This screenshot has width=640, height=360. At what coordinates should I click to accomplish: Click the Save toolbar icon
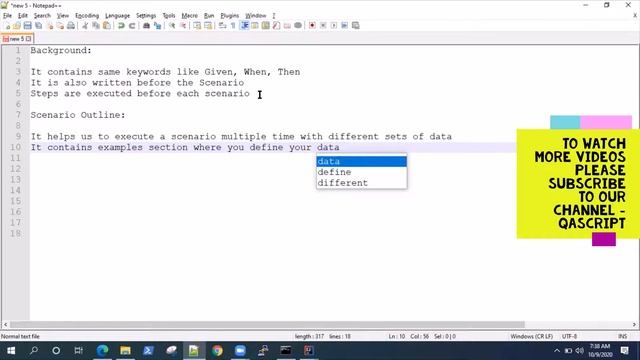click(27, 26)
